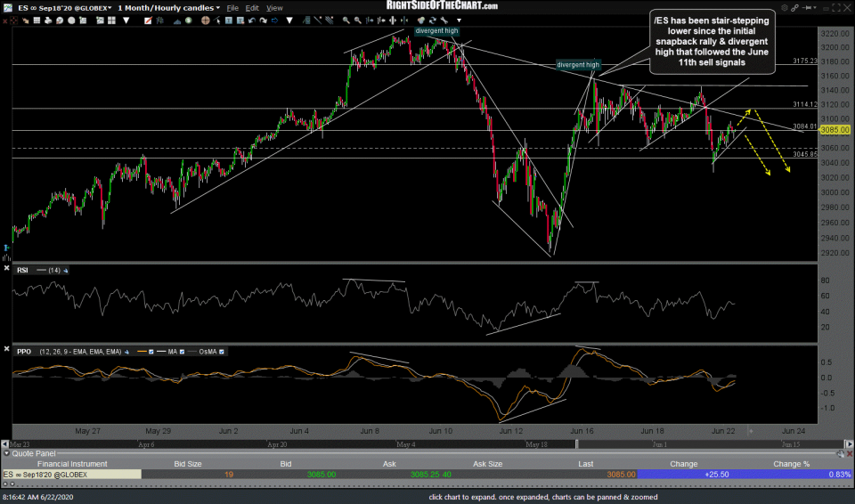Click the Bid value 3085.00 cell
The height and width of the screenshot is (504, 855).
[x=322, y=475]
